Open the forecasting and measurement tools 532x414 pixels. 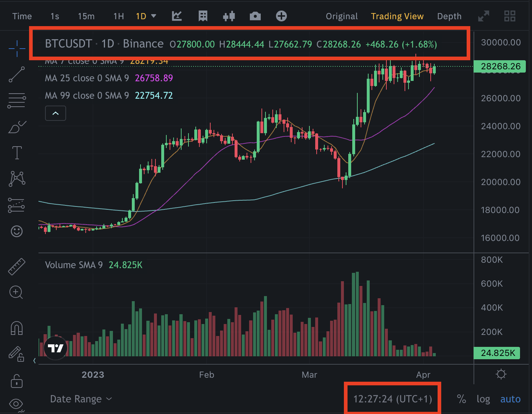coord(16,205)
